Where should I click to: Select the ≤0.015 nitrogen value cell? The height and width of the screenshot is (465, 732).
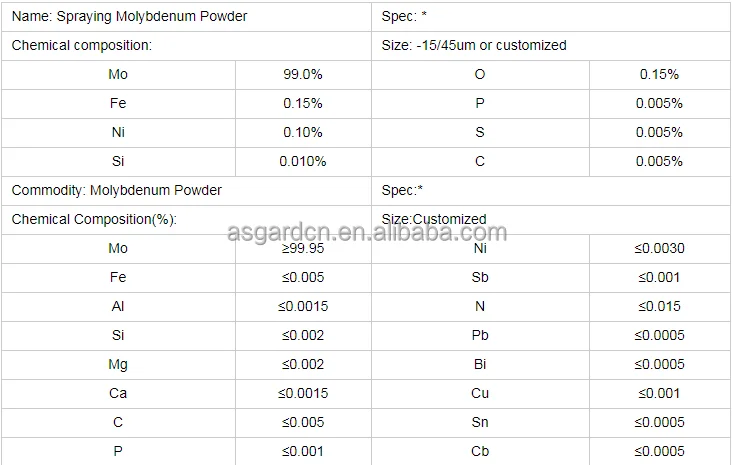click(659, 306)
